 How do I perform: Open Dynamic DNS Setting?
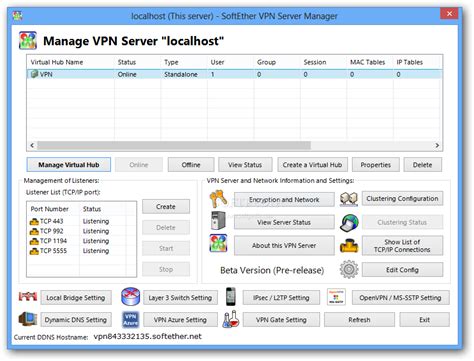point(76,320)
